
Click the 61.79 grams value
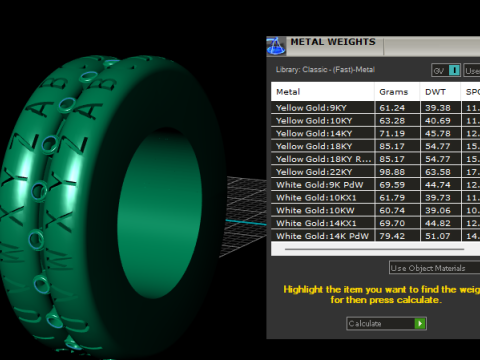pyautogui.click(x=392, y=198)
